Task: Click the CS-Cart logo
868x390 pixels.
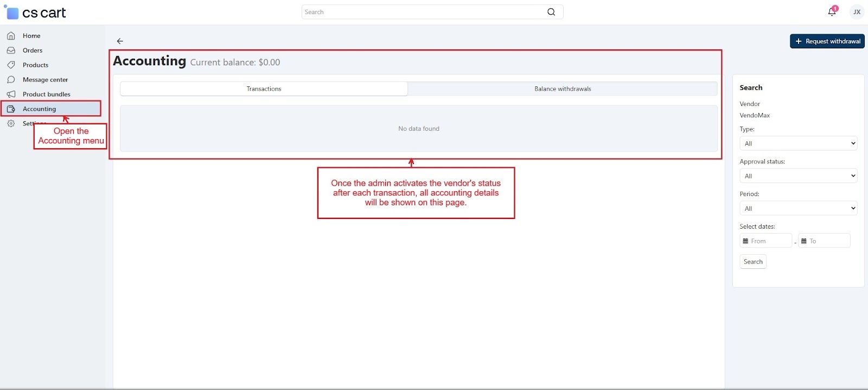Action: pos(35,12)
